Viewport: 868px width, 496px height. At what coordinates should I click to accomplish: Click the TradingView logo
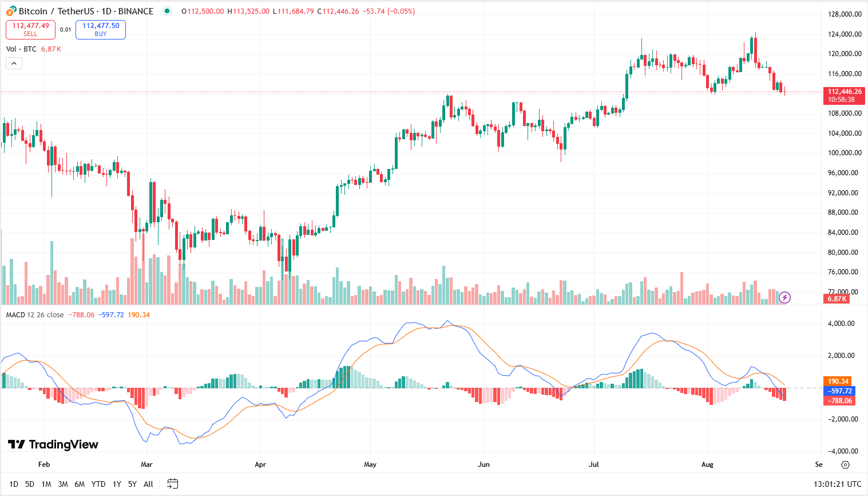(x=53, y=444)
